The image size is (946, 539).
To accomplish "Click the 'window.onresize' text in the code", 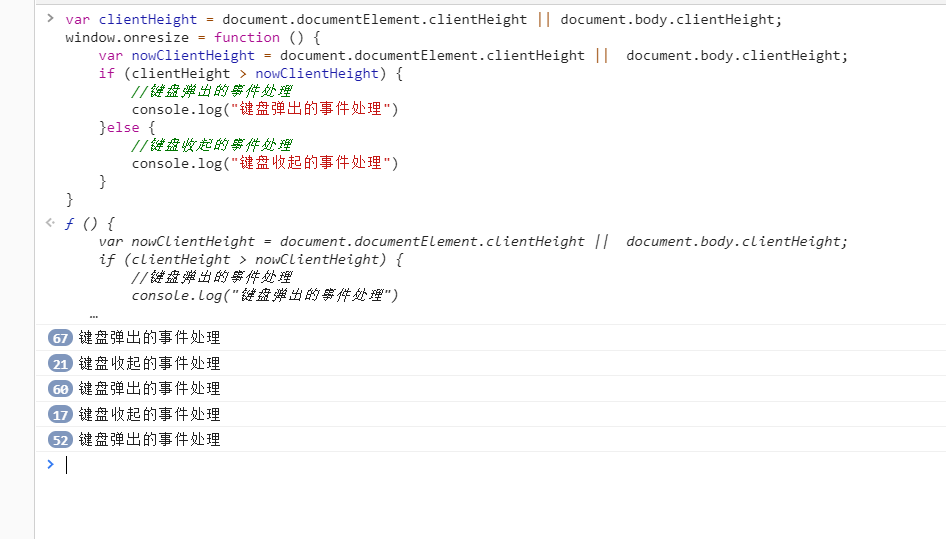I will 127,37.
